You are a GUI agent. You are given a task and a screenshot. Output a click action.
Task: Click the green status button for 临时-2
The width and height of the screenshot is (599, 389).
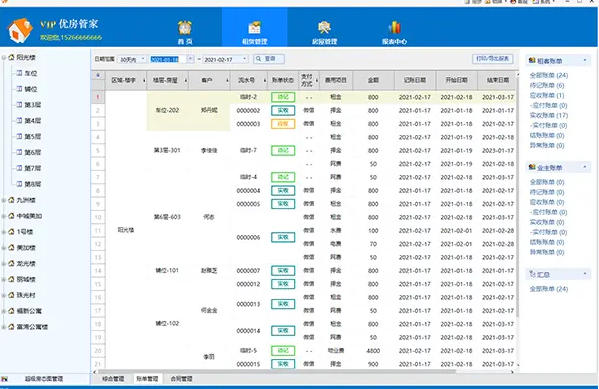(283, 97)
